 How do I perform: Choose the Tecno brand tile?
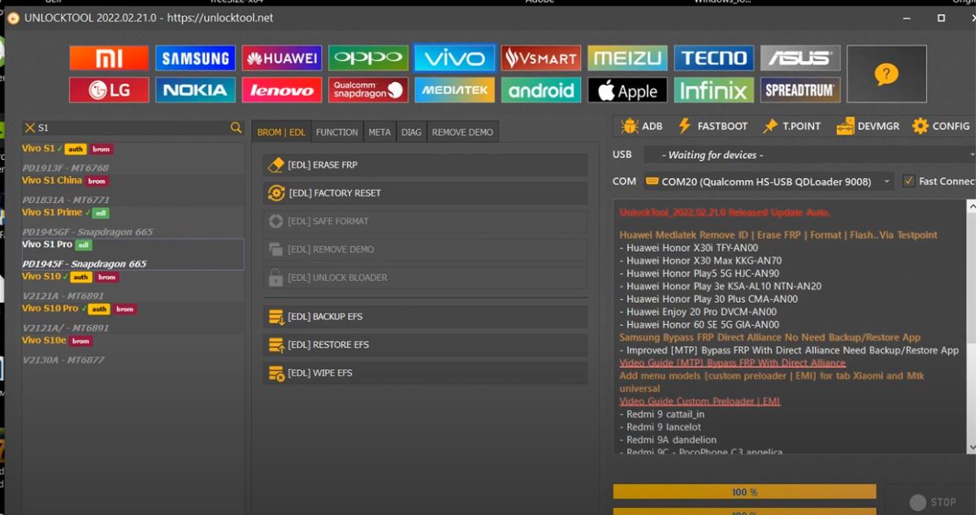(x=713, y=58)
